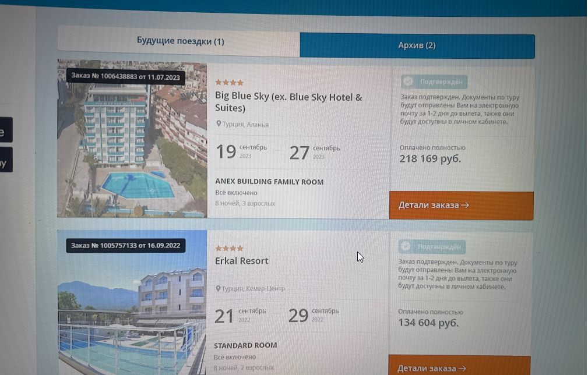
Task: Click location pin icon next to Турция, Аланья
Action: pos(219,123)
